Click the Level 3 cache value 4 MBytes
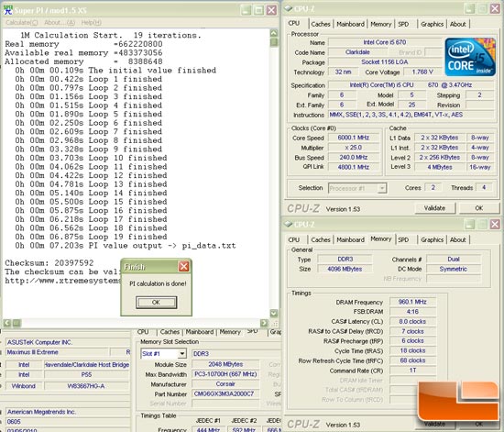Image resolution: width=504 pixels, height=432 pixels. (x=439, y=167)
